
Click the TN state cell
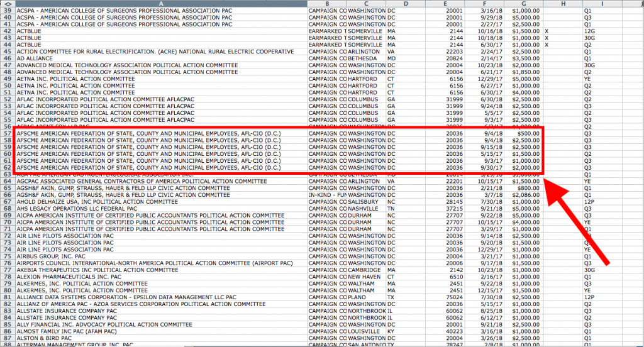coord(406,209)
